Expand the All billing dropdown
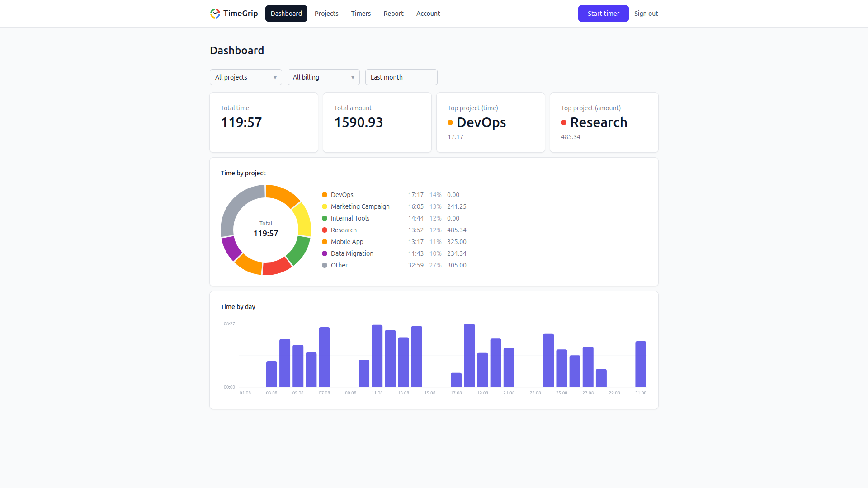The width and height of the screenshot is (868, 488). tap(324, 77)
